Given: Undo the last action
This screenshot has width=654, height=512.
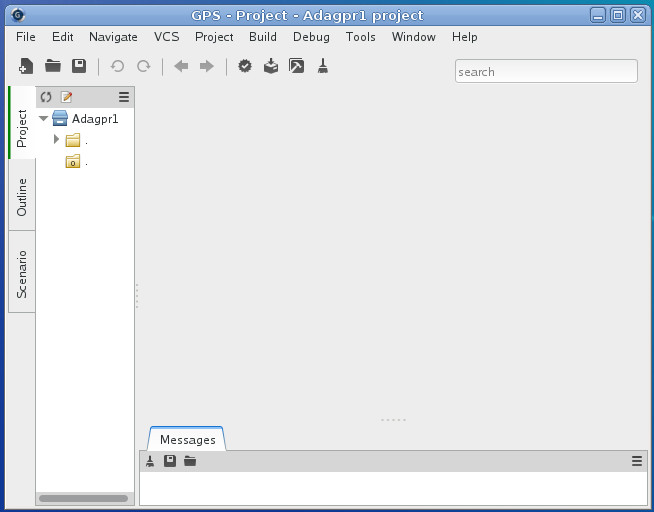Looking at the screenshot, I should click(x=117, y=66).
